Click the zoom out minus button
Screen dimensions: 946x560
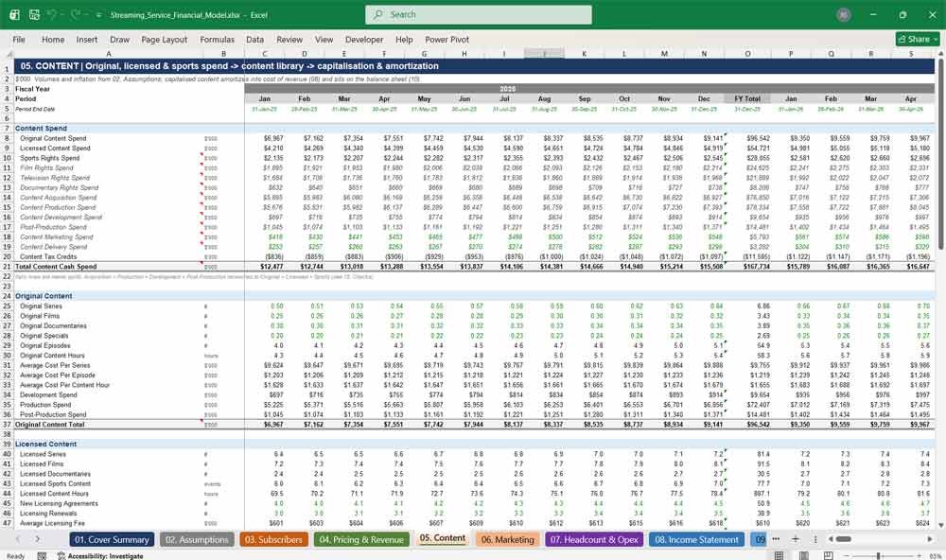(x=846, y=556)
